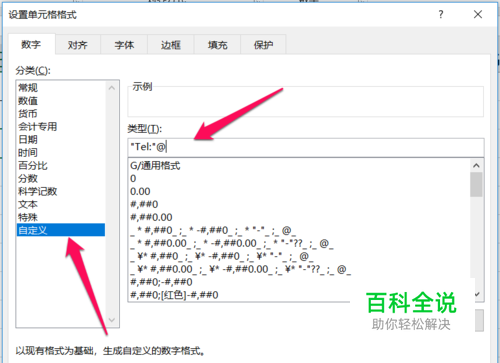Open the help question mark button

coord(441,14)
